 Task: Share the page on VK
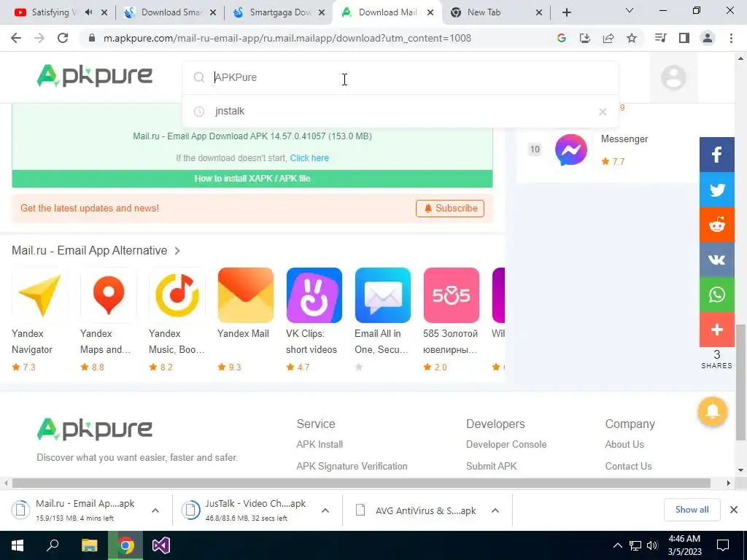(x=716, y=260)
